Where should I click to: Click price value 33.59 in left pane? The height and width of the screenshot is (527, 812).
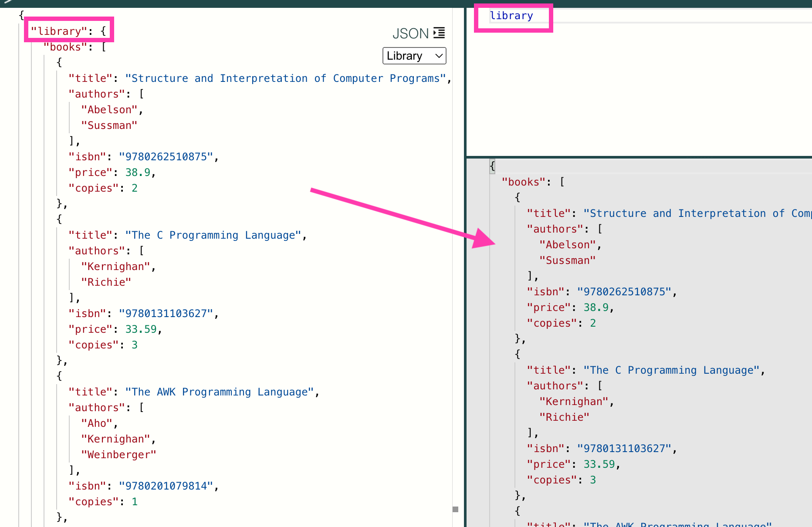click(141, 329)
